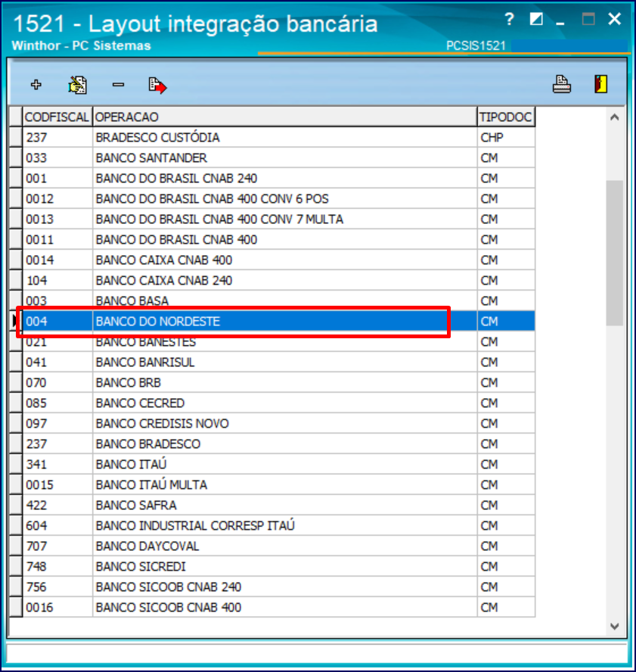
Task: Select the BANCO SANTANDER row
Action: point(272,158)
